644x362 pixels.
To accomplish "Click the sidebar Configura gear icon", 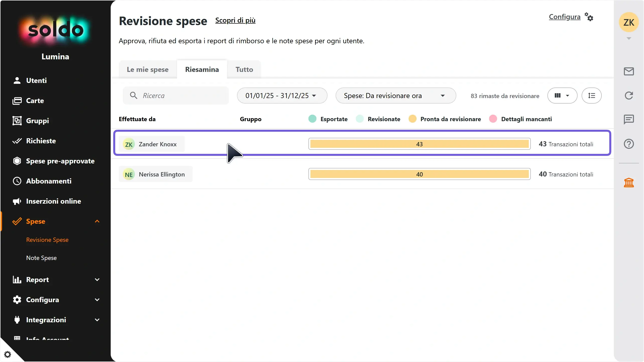I will pyautogui.click(x=17, y=300).
